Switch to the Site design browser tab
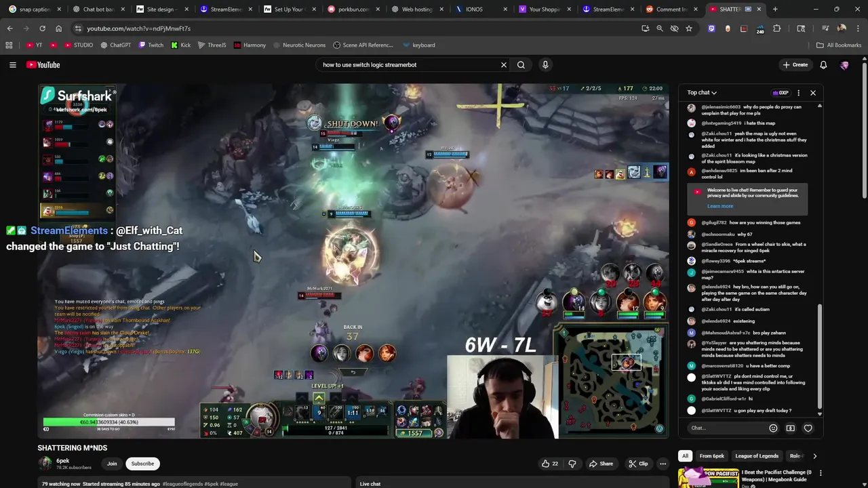This screenshot has width=868, height=488. pyautogui.click(x=163, y=9)
